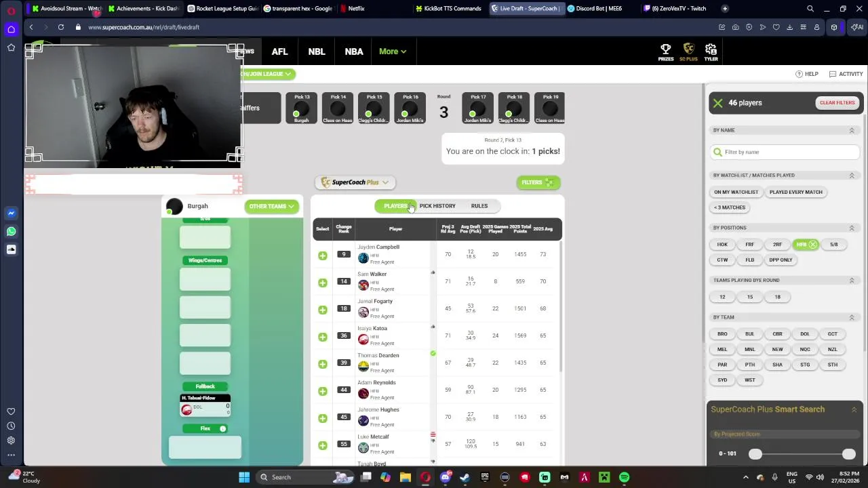Toggle Played Every Match filter
Screen dimensions: 868x488
point(795,192)
